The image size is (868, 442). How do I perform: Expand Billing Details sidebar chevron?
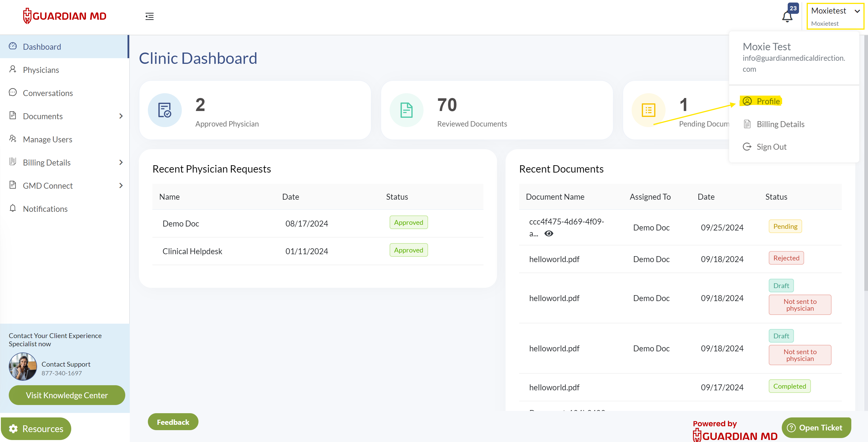coord(121,162)
